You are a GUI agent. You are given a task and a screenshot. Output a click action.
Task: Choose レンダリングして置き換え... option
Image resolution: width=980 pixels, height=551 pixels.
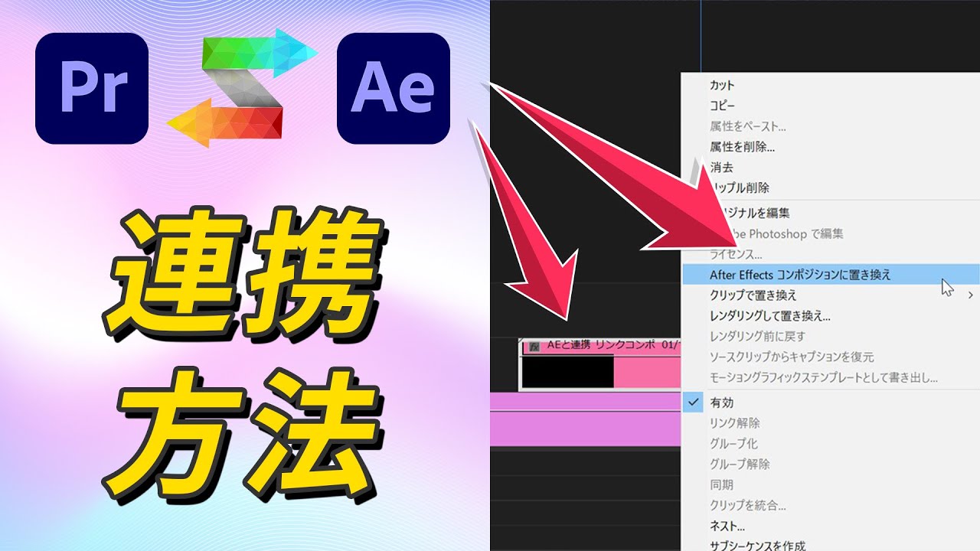[x=769, y=315]
